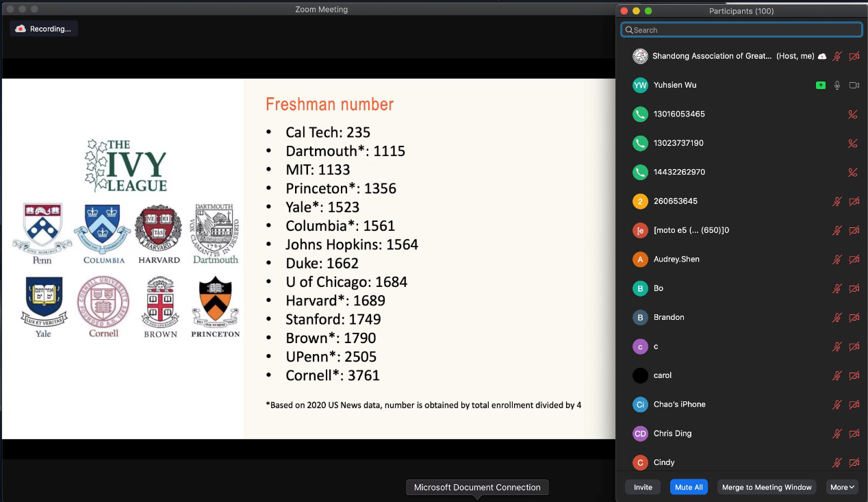Click muted phone icon for 13023737190
The image size is (868, 502).
click(853, 143)
